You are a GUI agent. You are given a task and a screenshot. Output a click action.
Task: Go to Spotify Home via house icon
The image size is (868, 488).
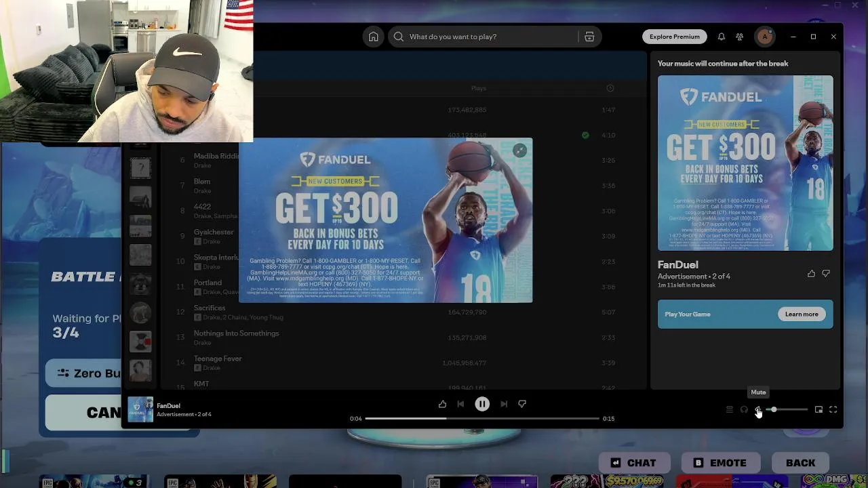click(x=373, y=37)
